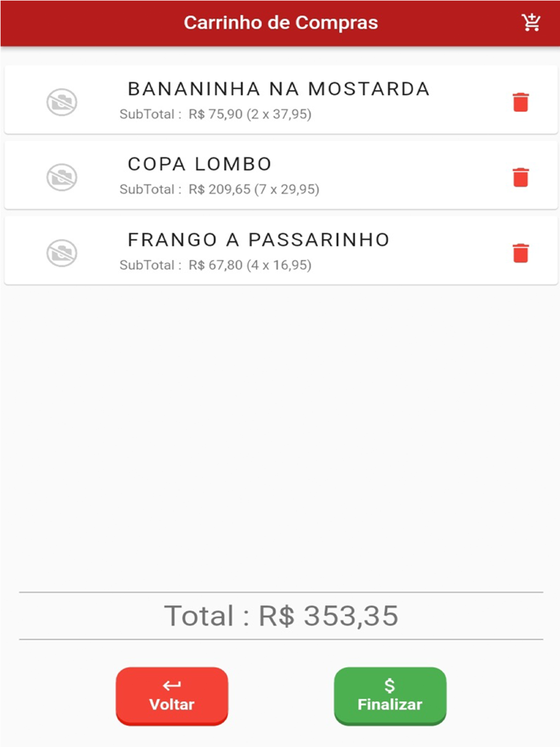Click the cart icon in the top bar

pos(530,23)
